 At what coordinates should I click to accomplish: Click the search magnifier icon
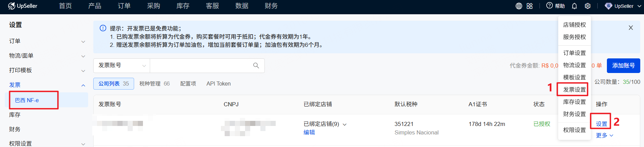(x=256, y=66)
